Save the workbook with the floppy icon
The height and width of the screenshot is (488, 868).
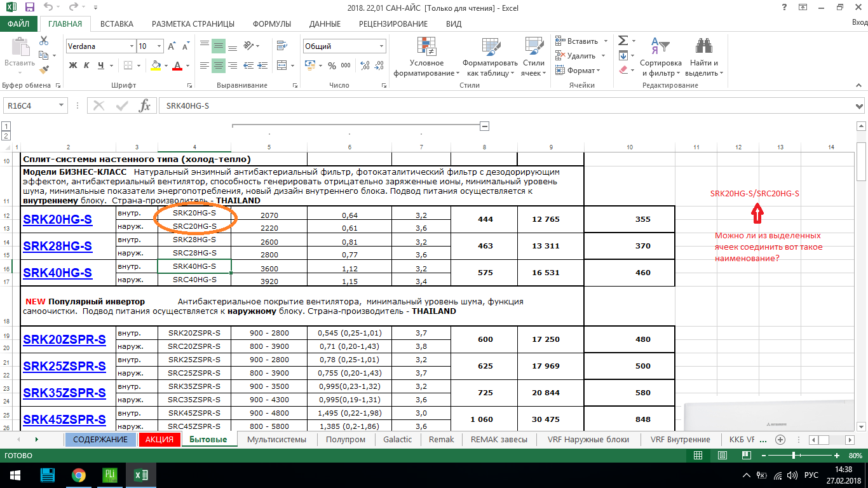(30, 8)
